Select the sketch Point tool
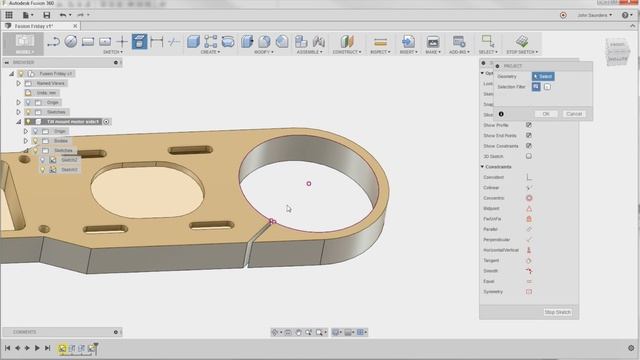Screen dimensions: 640x360 (x=122, y=42)
